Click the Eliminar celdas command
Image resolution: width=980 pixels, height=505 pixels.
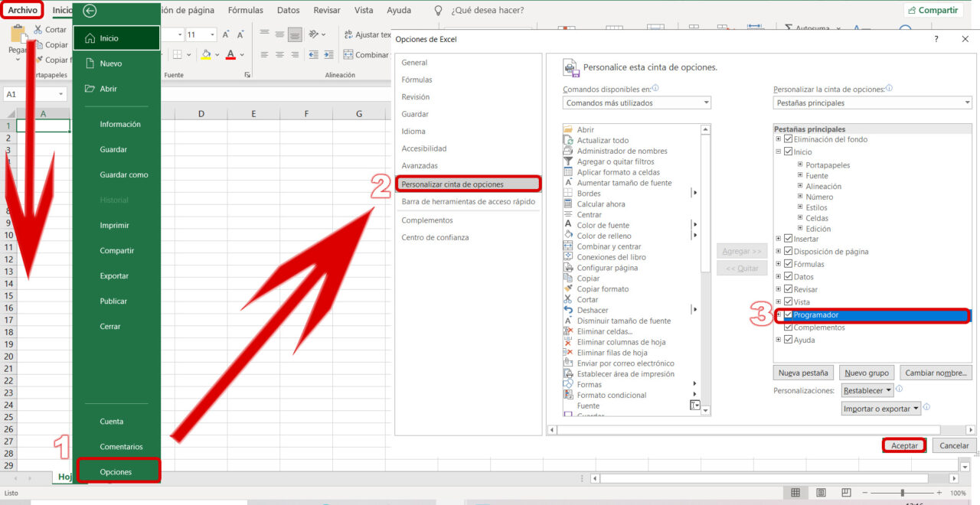pos(603,331)
